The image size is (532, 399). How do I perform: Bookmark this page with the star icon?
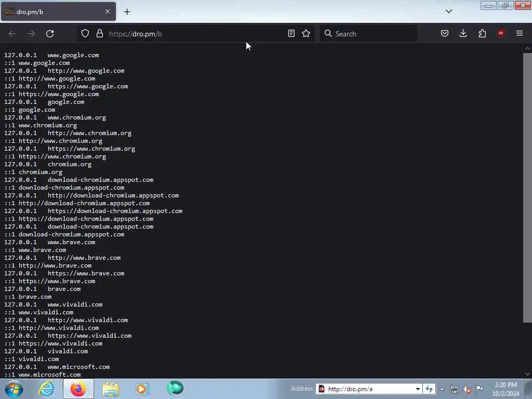[306, 33]
